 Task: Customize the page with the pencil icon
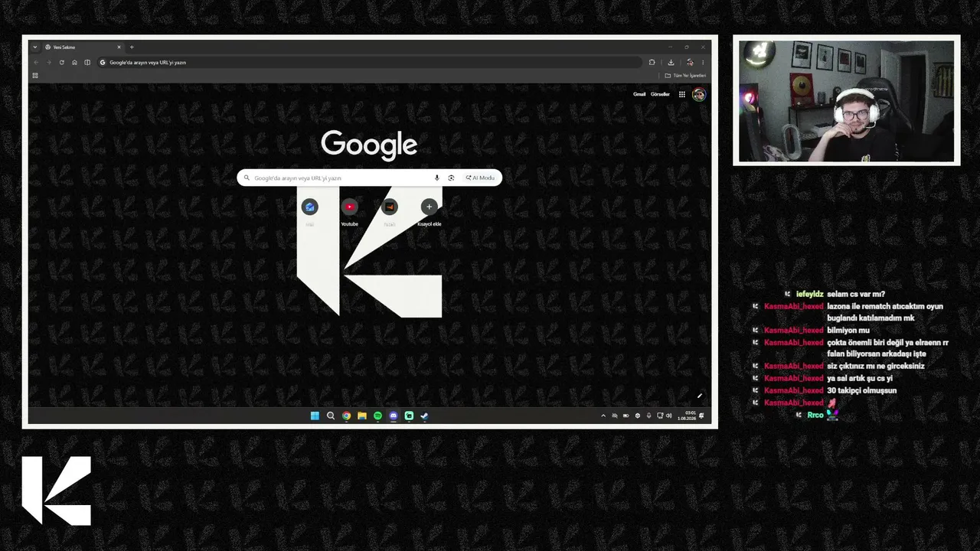pos(700,396)
